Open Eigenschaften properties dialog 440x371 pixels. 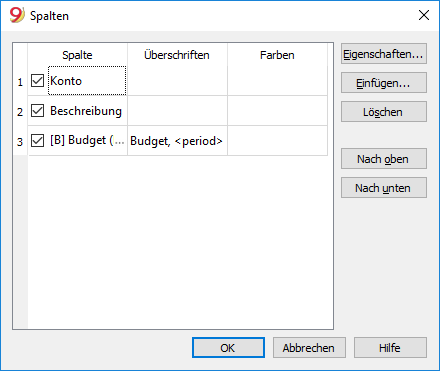pyautogui.click(x=384, y=54)
